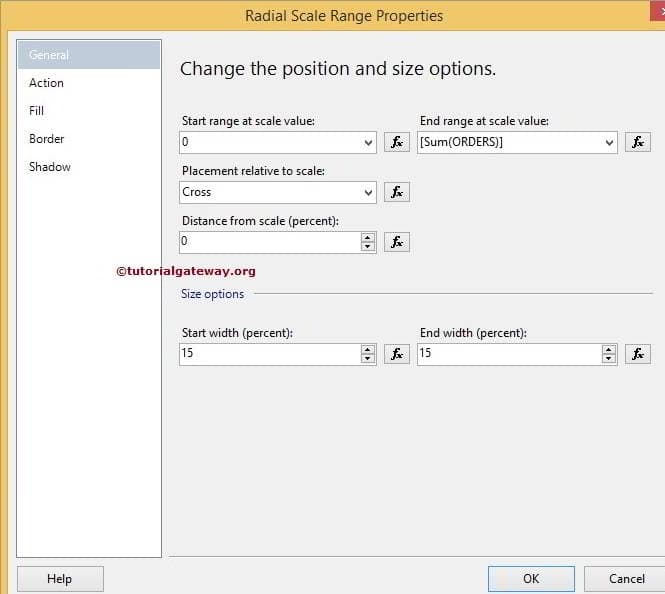Image resolution: width=665 pixels, height=594 pixels.
Task: Open expression editor for End range value
Action: (637, 142)
